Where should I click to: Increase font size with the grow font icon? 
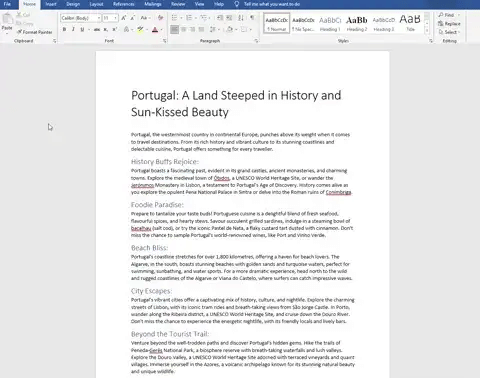[x=123, y=18]
